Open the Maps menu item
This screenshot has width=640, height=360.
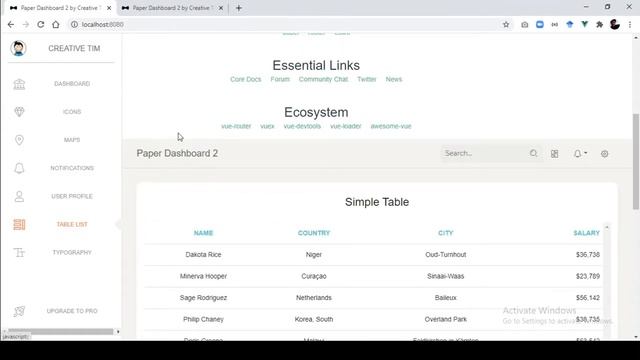pyautogui.click(x=72, y=140)
